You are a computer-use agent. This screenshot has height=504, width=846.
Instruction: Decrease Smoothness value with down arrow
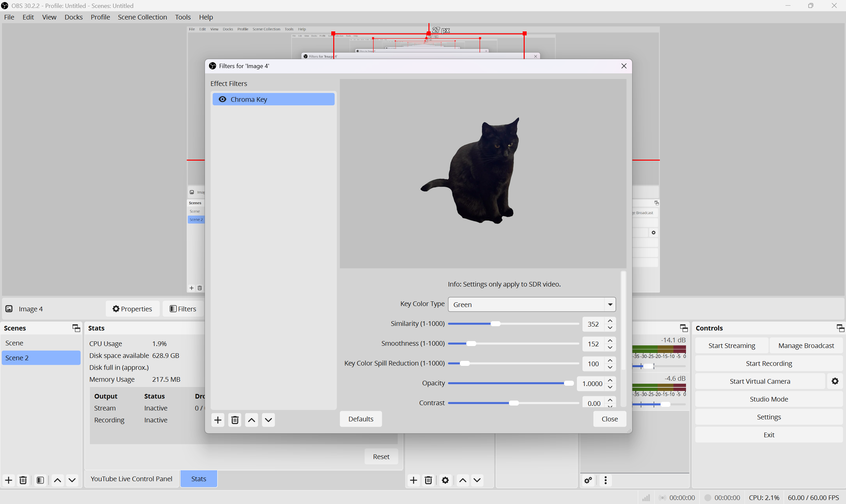point(610,347)
